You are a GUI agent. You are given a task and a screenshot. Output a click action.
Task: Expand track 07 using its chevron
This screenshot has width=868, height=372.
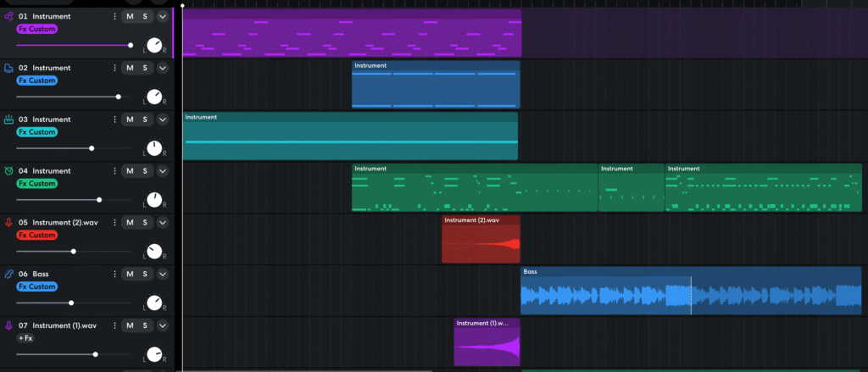coord(163,326)
